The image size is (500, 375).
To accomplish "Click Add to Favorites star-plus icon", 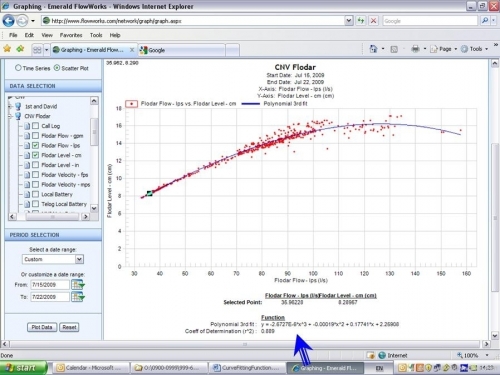I will coord(20,49).
